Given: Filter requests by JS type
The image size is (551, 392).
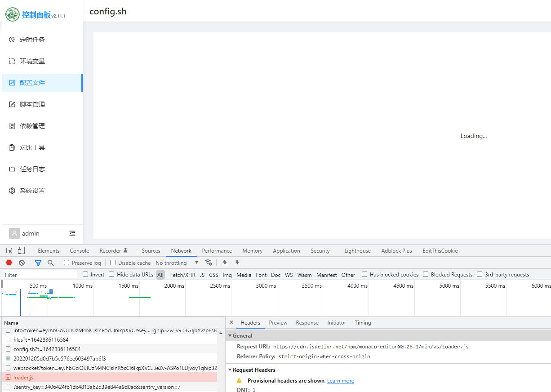Looking at the screenshot, I should pos(202,275).
